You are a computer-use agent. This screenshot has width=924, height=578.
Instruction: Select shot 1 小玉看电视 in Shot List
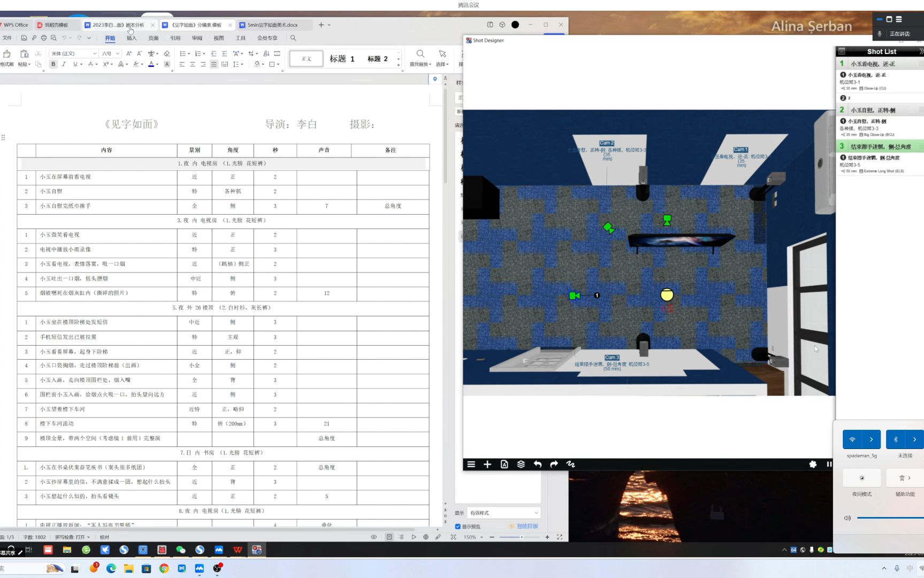pyautogui.click(x=880, y=64)
